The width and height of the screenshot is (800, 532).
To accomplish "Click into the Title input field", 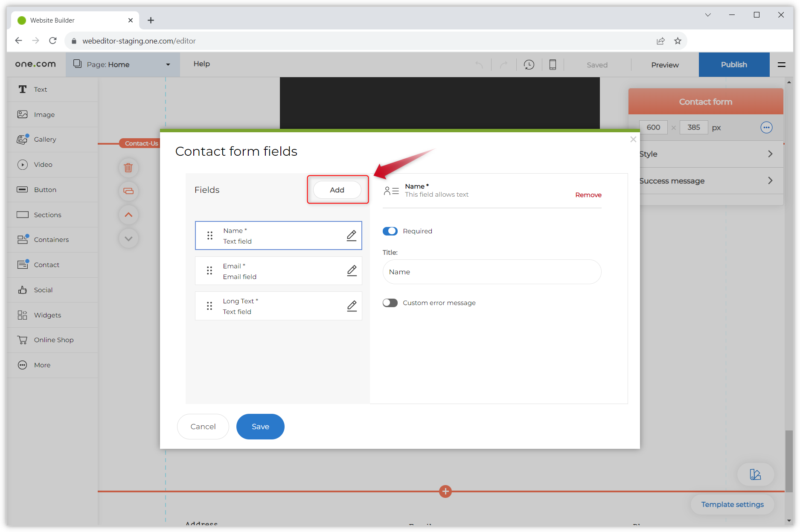I will [x=492, y=272].
